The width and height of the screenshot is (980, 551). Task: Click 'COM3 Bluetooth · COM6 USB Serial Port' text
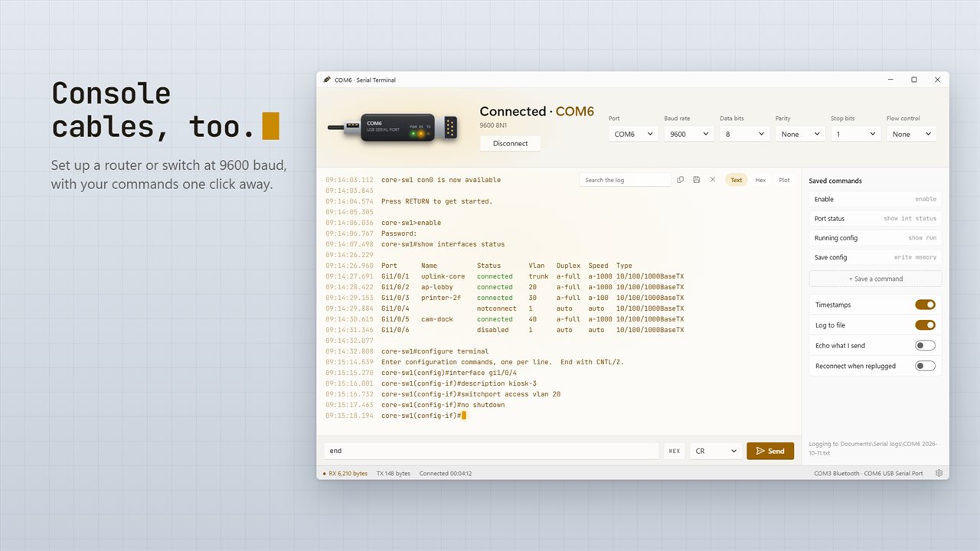click(x=868, y=473)
